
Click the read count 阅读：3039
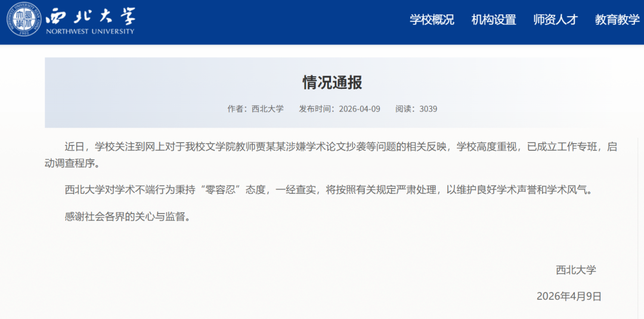pyautogui.click(x=416, y=109)
